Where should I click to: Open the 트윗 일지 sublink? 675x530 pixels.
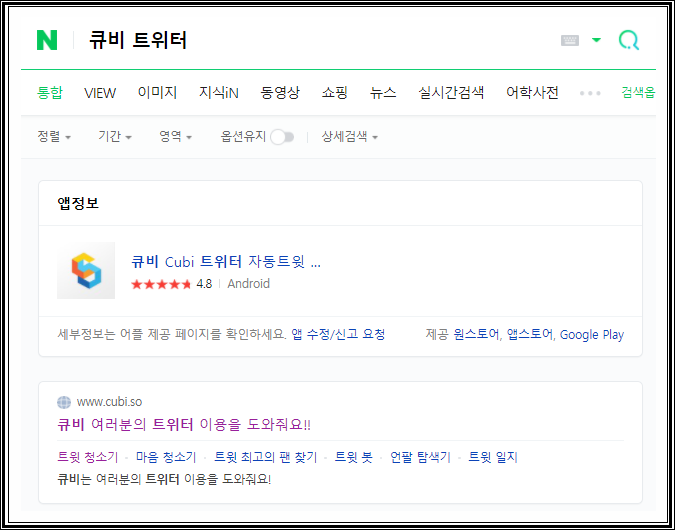pyautogui.click(x=492, y=457)
